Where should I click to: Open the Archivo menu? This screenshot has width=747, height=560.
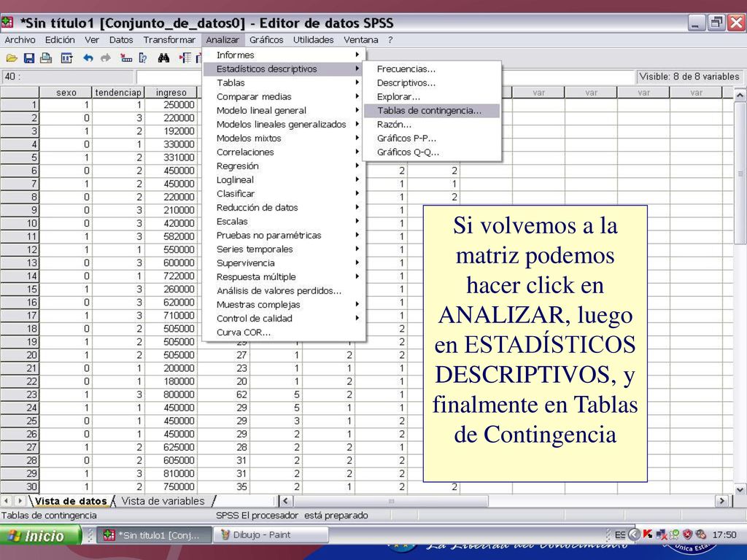[x=20, y=40]
